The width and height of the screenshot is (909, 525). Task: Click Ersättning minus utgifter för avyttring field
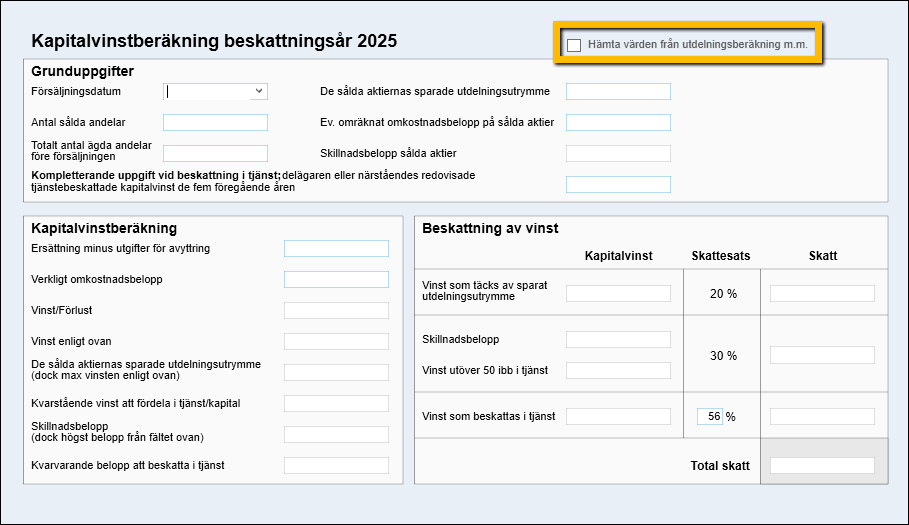336,249
